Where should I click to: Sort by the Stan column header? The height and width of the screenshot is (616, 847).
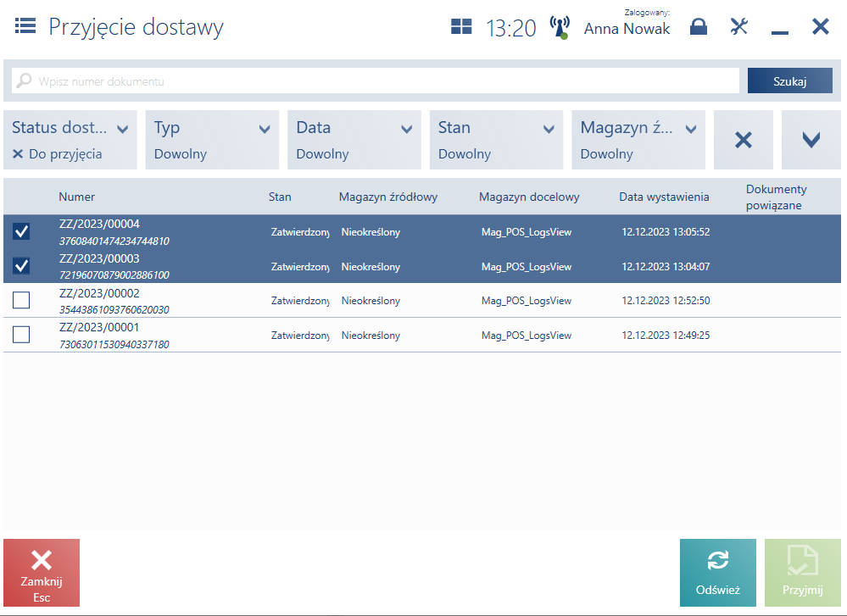pyautogui.click(x=280, y=197)
